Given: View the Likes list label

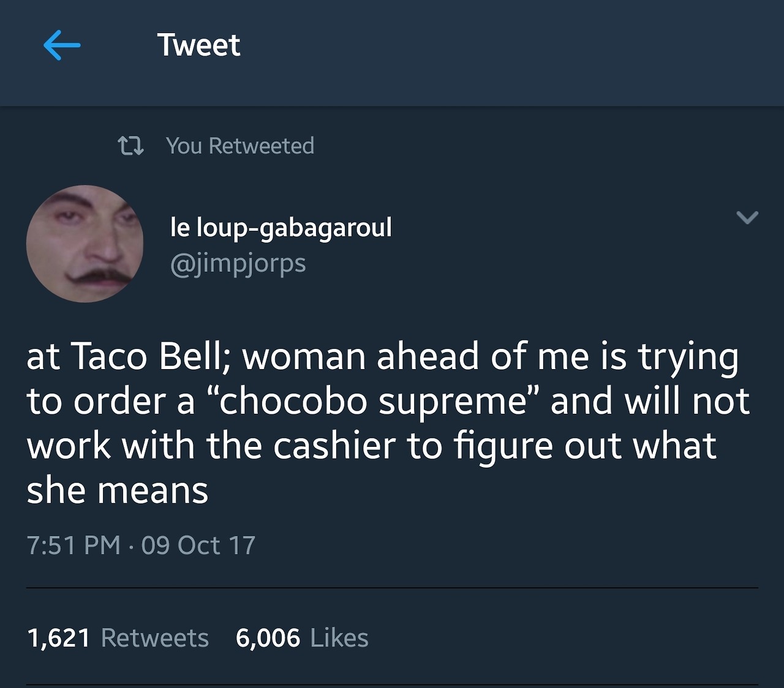Looking at the screenshot, I should tap(339, 638).
